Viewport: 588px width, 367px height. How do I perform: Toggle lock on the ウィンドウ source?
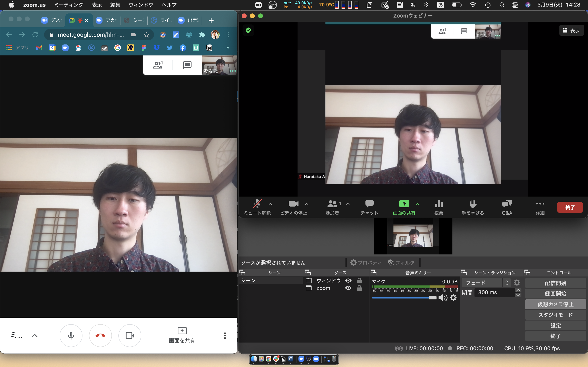359,281
